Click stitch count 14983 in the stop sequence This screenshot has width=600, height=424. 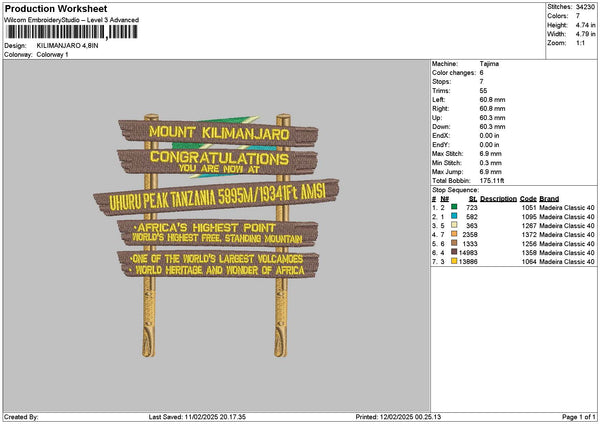(468, 253)
